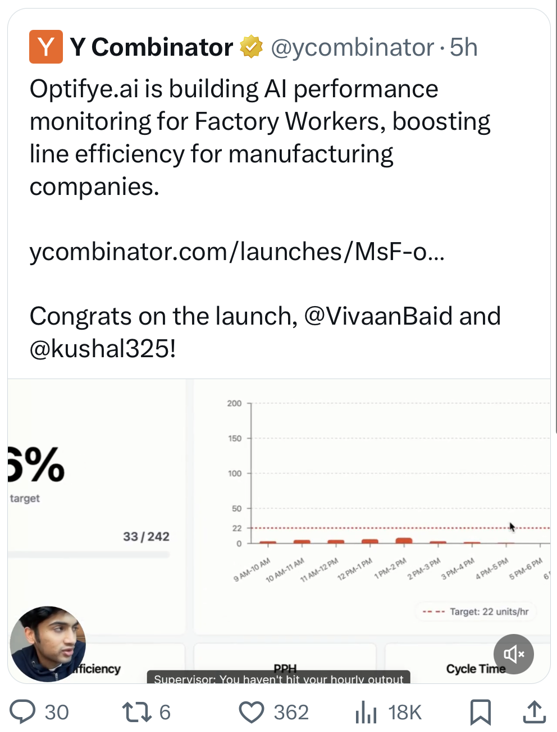557x732 pixels.
Task: Click the Cycle Time card in the video
Action: [467, 664]
